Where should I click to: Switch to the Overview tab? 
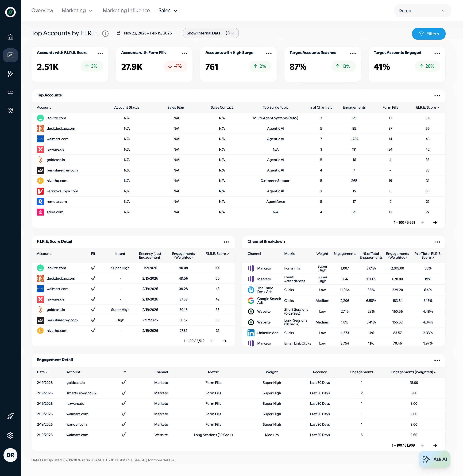(42, 10)
